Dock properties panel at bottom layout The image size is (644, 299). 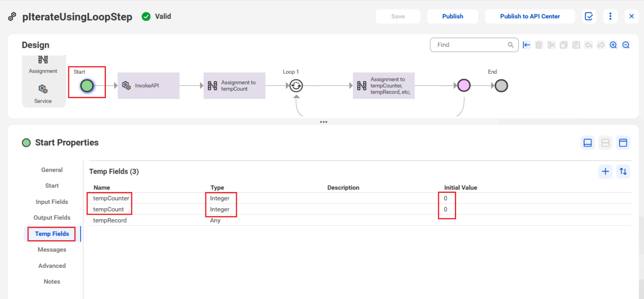pos(588,143)
